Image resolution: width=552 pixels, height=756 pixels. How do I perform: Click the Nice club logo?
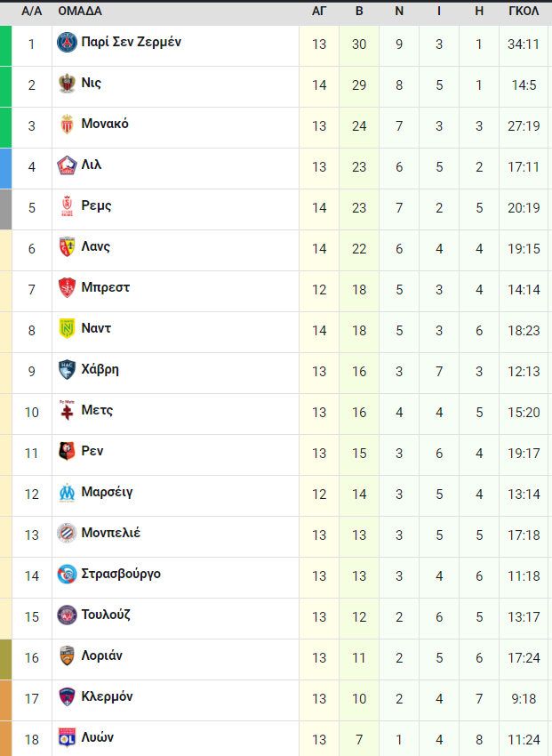click(67, 84)
